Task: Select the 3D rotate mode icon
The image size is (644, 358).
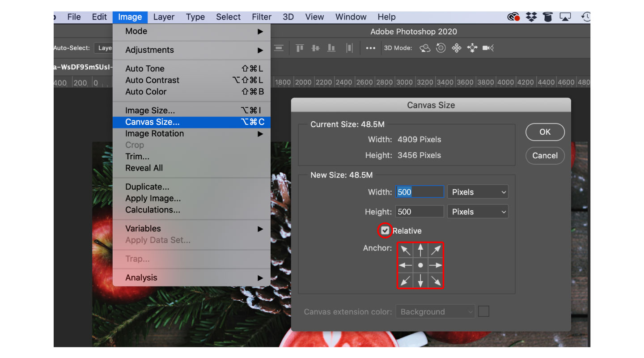Action: tap(425, 48)
